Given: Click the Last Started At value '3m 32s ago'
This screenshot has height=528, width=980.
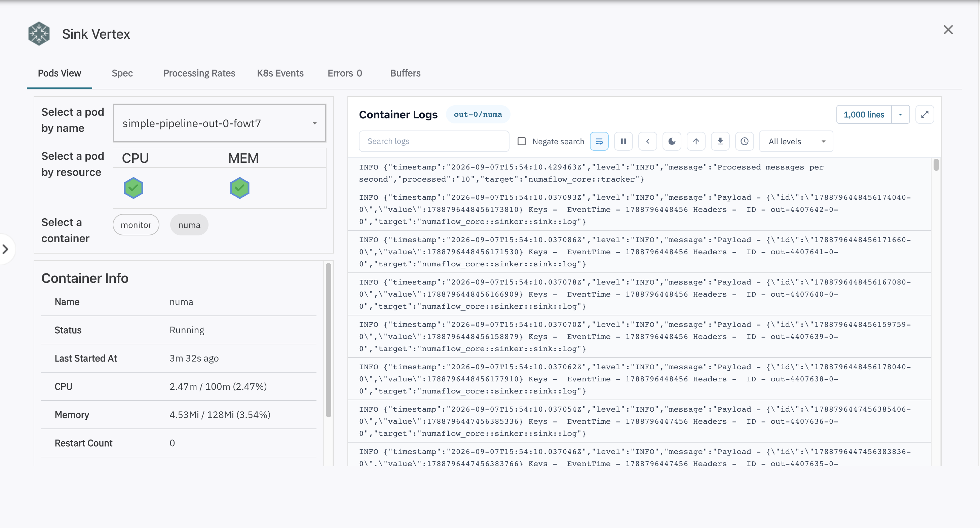Looking at the screenshot, I should coord(194,359).
